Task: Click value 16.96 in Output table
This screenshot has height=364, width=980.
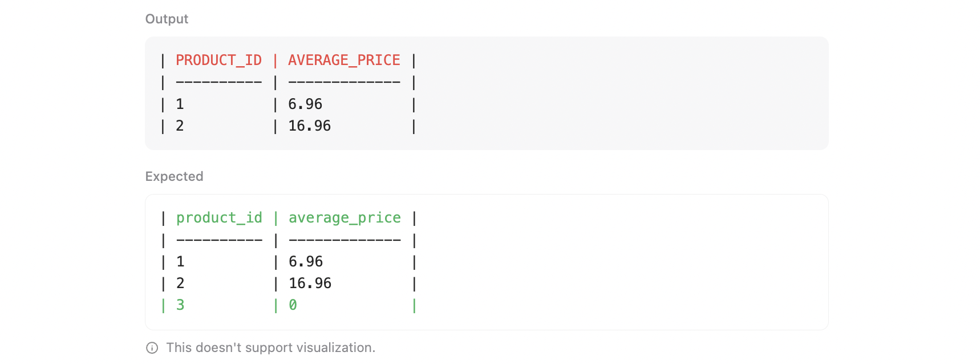Action: tap(309, 126)
